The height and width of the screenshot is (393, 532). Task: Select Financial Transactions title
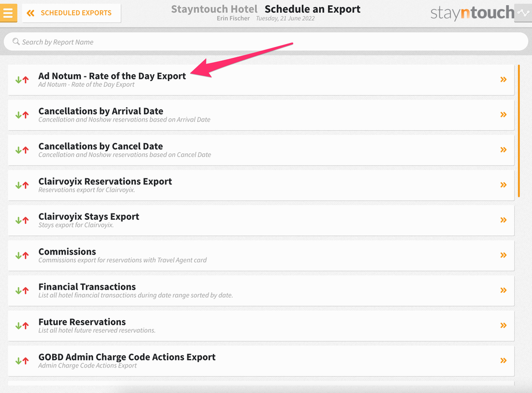coord(87,287)
